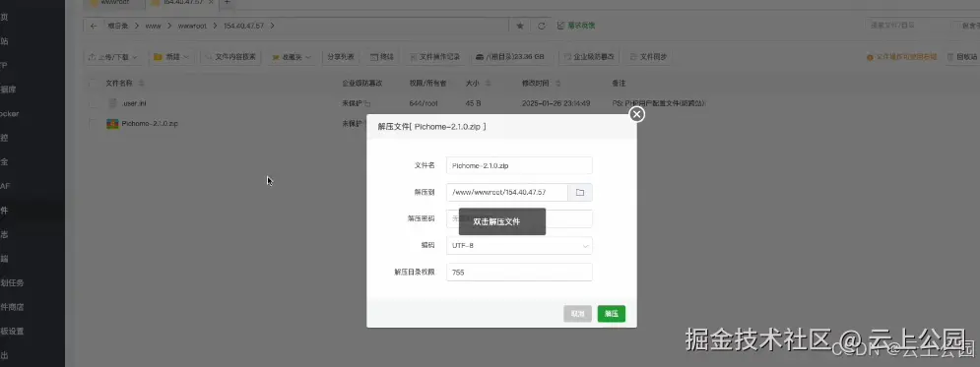Sort by the 修改时间 column header
Image resolution: width=980 pixels, height=367 pixels.
pyautogui.click(x=542, y=83)
